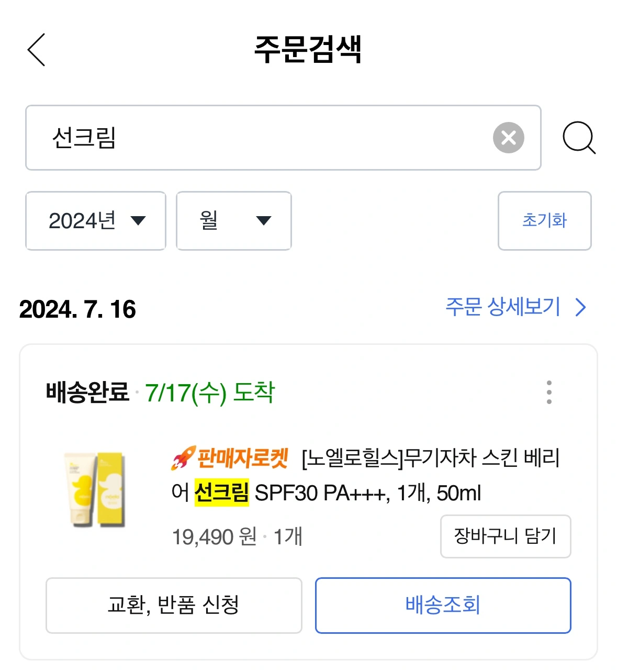617x672 pixels.
Task: Open the sunscreen product thumbnail
Action: (x=95, y=489)
